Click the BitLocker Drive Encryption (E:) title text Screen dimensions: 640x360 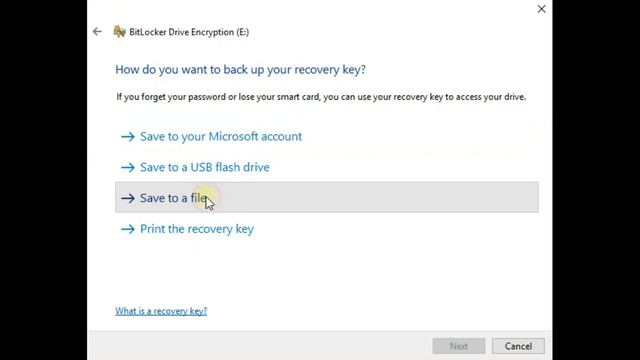coord(189,32)
